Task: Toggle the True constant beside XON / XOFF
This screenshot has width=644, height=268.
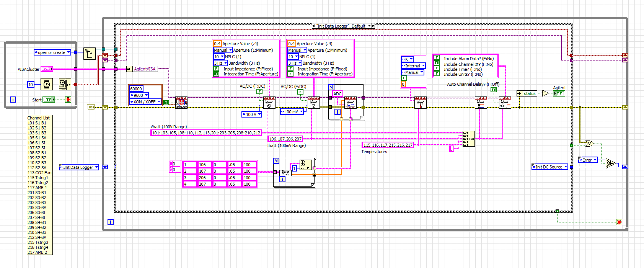Action: (x=166, y=102)
